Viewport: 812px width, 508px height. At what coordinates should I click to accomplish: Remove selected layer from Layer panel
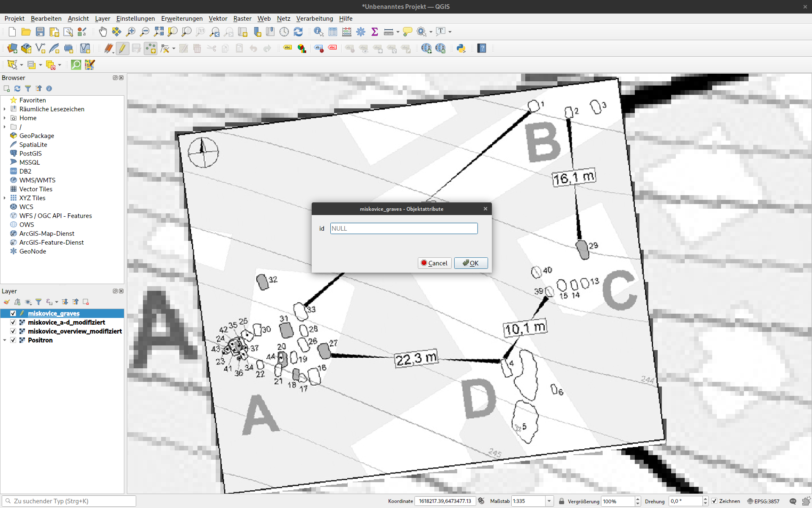click(86, 302)
